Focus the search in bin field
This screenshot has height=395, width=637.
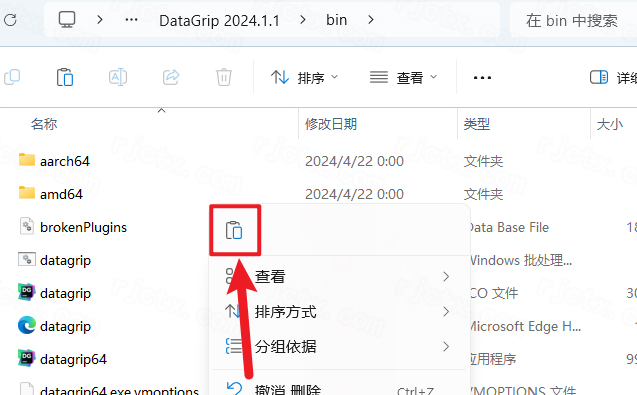click(573, 20)
